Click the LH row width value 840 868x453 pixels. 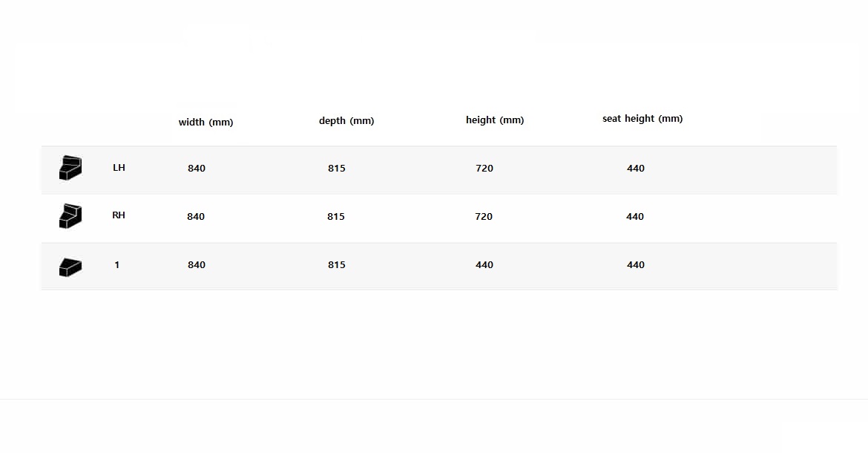click(x=197, y=169)
